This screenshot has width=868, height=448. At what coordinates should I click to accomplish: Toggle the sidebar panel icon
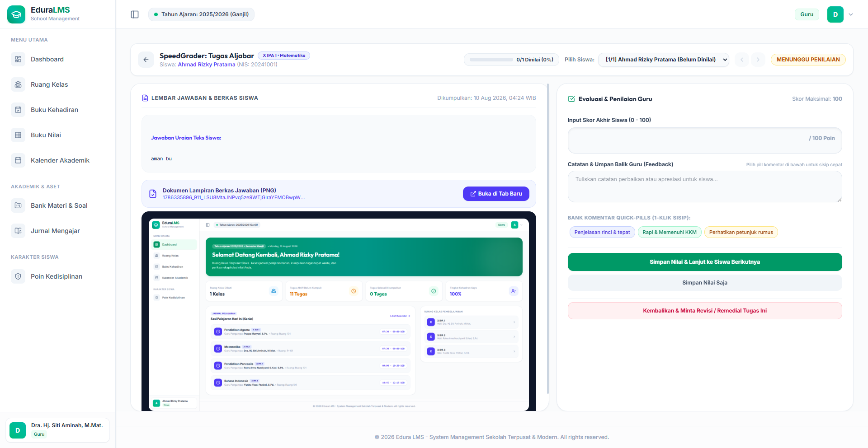[135, 14]
